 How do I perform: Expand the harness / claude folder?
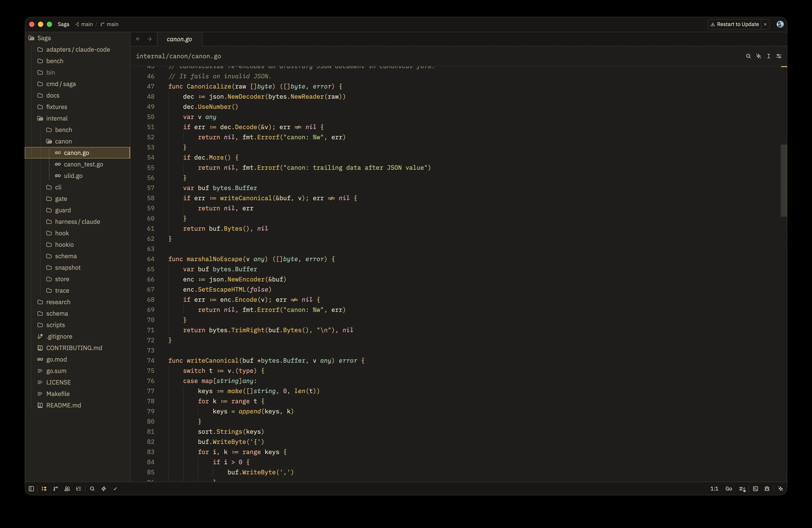point(77,221)
